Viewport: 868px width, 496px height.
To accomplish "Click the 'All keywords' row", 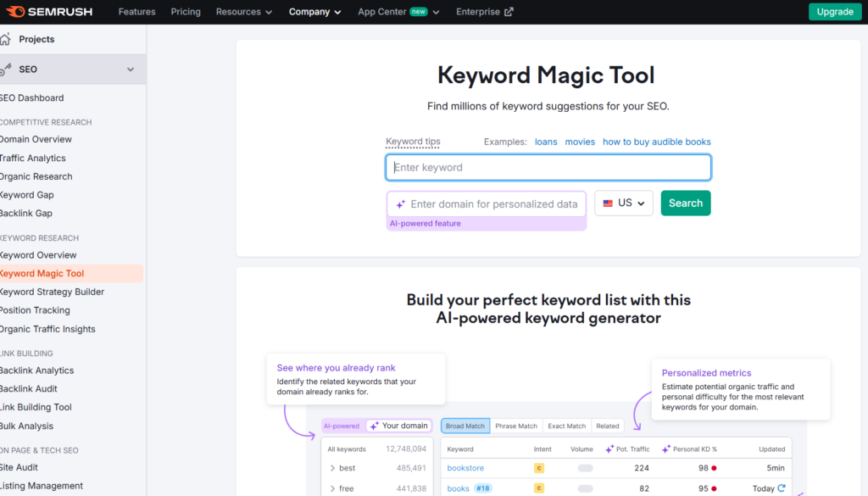I will tap(376, 449).
